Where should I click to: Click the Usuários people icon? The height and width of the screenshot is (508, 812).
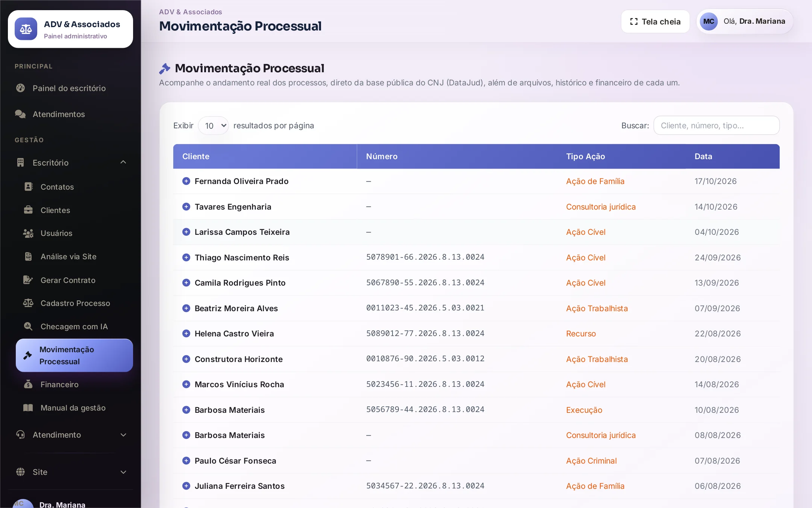click(29, 233)
